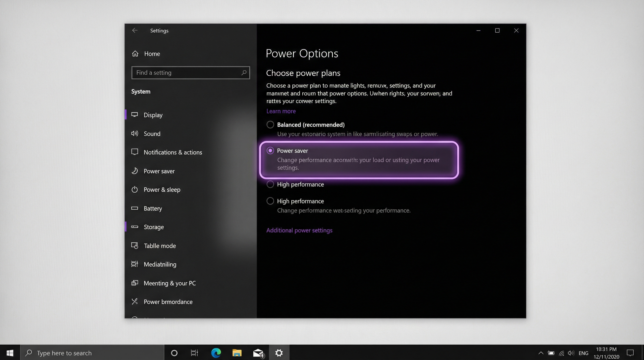Show hidden tray icons chevron
The width and height of the screenshot is (644, 360).
click(x=541, y=353)
